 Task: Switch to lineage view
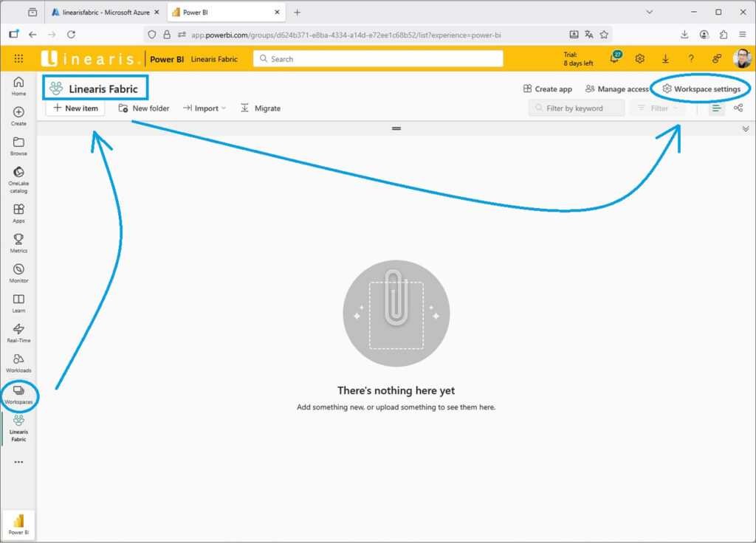(x=738, y=108)
